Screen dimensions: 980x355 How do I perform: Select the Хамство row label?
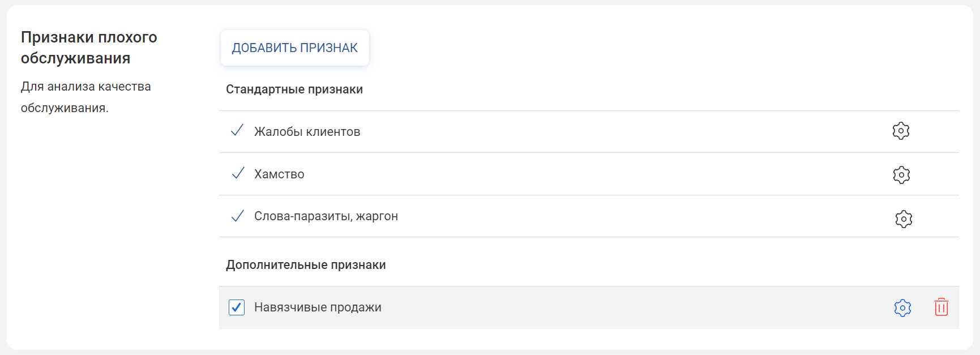279,174
